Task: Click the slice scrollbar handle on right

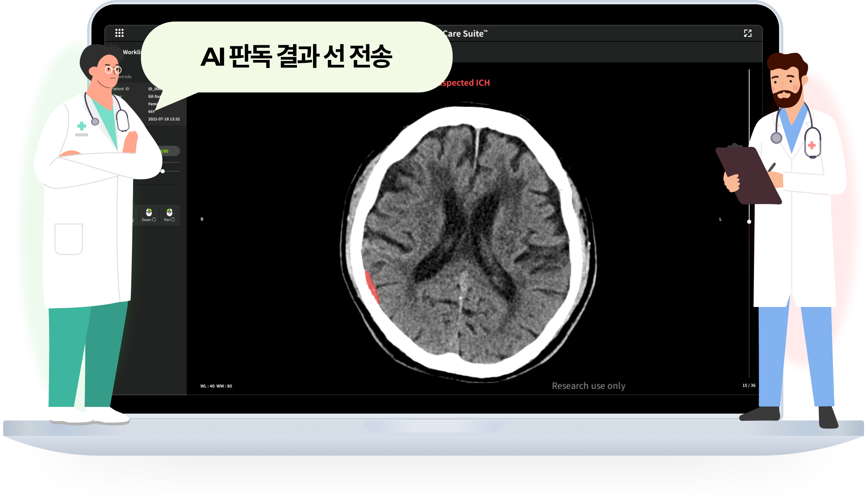Action: click(749, 222)
